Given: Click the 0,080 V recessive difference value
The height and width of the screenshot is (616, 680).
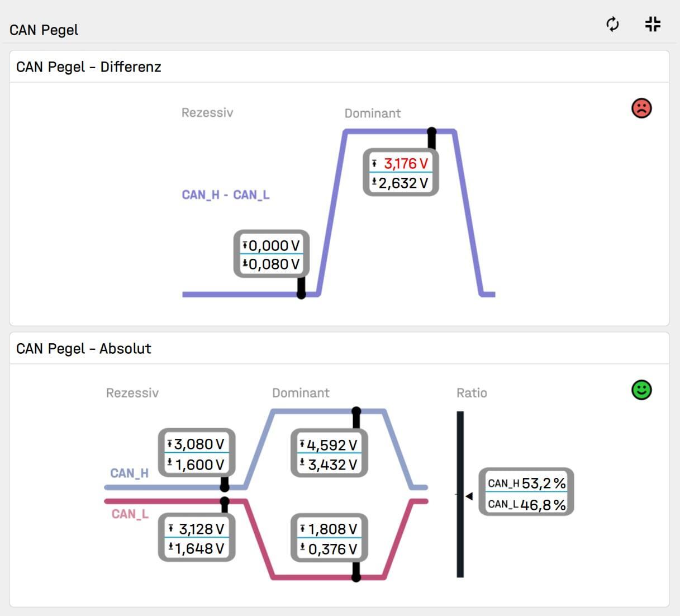Looking at the screenshot, I should pyautogui.click(x=274, y=264).
